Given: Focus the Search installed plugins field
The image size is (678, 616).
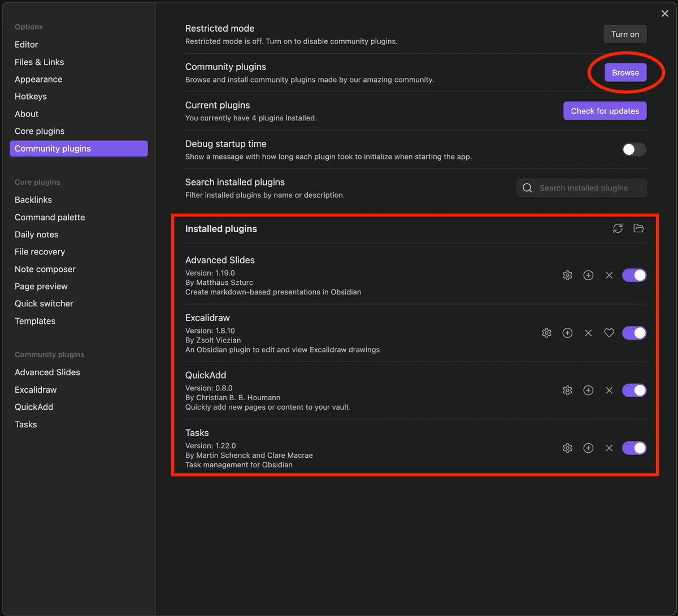Looking at the screenshot, I should click(x=583, y=188).
